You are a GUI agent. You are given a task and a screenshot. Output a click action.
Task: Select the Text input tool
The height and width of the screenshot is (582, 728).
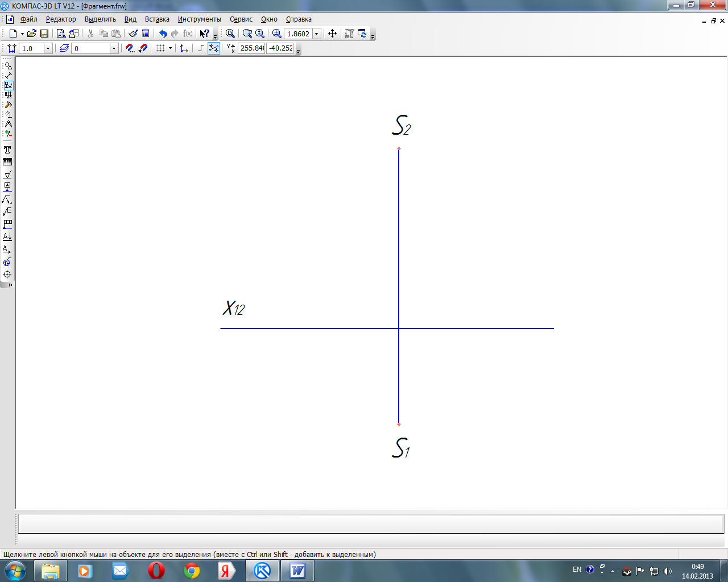7,150
